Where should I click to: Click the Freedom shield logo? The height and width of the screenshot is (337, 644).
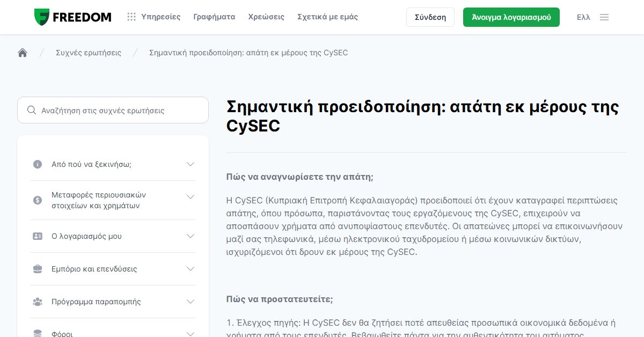pyautogui.click(x=41, y=17)
